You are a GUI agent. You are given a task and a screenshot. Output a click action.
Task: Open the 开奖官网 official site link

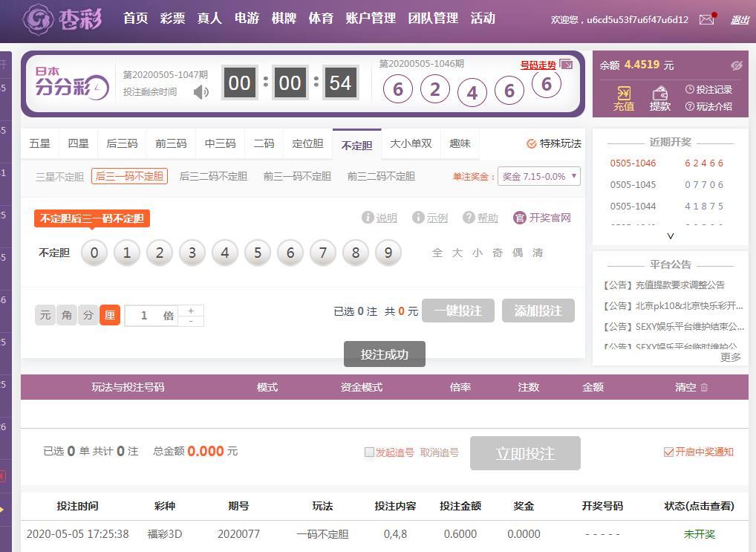[x=542, y=218]
